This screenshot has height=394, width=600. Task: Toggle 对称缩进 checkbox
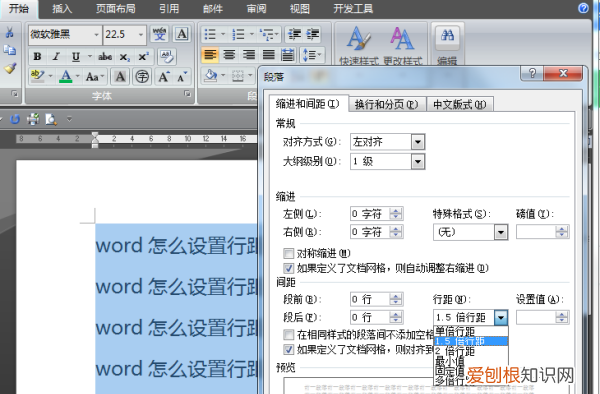tap(289, 253)
